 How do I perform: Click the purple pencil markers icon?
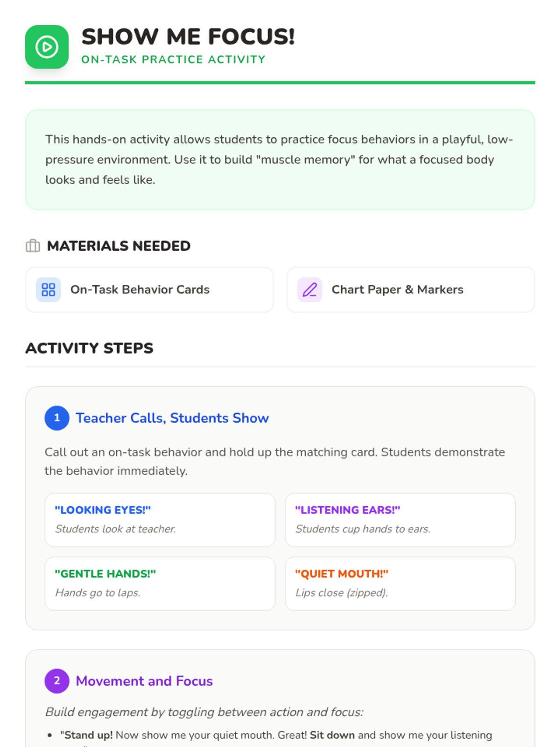(x=309, y=289)
